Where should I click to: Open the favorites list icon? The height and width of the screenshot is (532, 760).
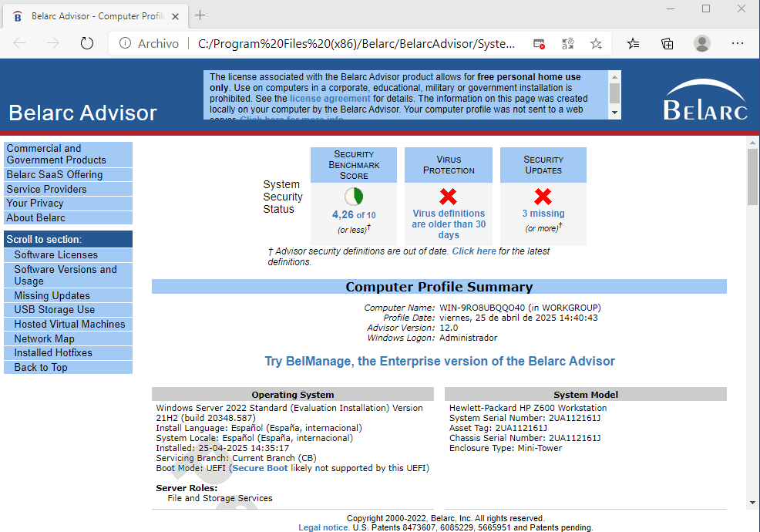pyautogui.click(x=634, y=44)
